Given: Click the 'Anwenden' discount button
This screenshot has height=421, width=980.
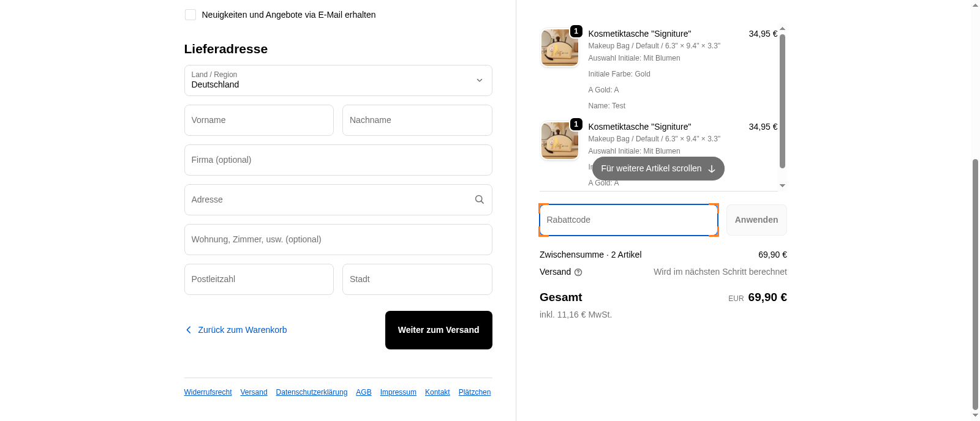Looking at the screenshot, I should click(756, 220).
